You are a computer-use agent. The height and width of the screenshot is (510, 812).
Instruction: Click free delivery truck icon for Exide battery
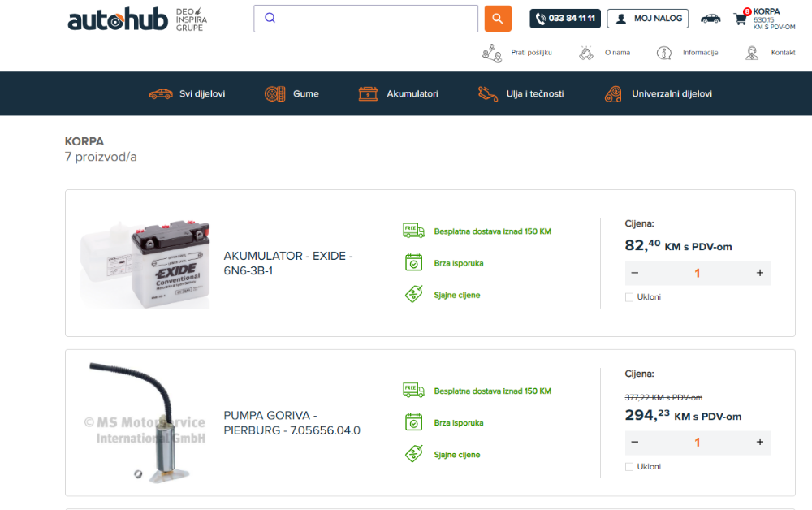click(413, 230)
